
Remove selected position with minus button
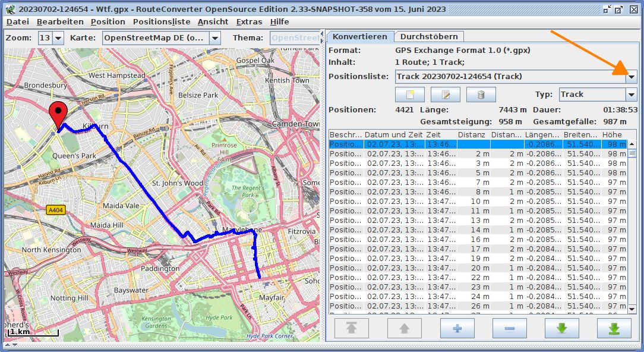(509, 328)
